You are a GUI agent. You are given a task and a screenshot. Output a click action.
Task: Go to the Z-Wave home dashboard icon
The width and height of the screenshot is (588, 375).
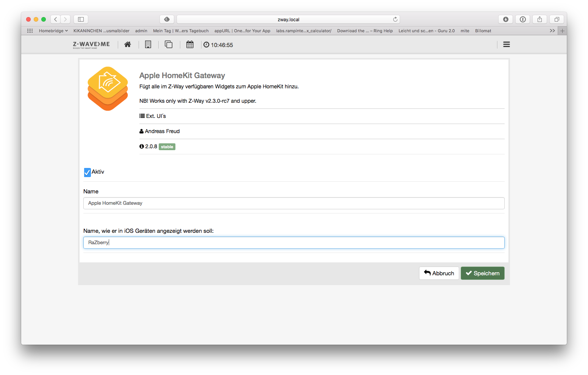coord(128,45)
